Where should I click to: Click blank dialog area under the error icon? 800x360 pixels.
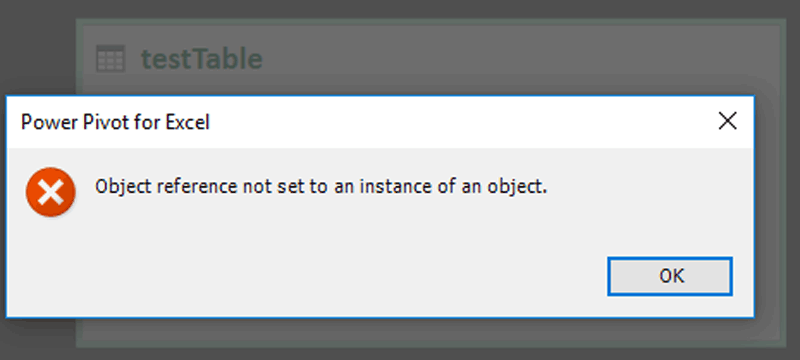click(x=51, y=265)
